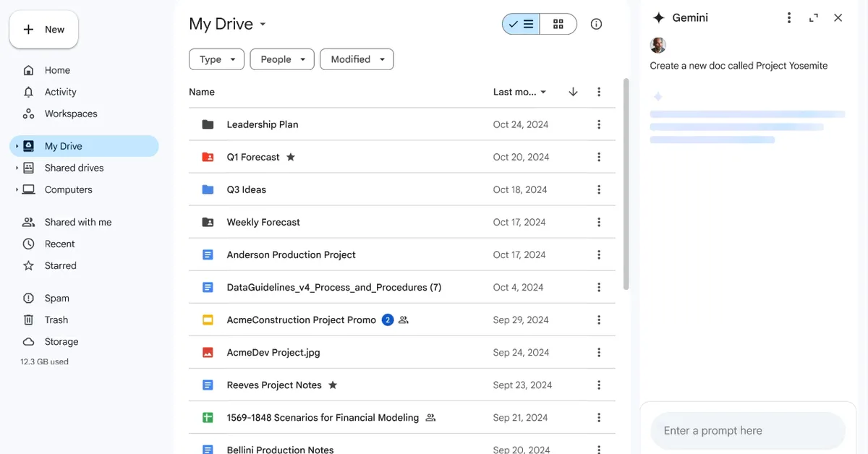Screen dimensions: 868x454
Task: Switch to grid view layout
Action: tap(558, 24)
